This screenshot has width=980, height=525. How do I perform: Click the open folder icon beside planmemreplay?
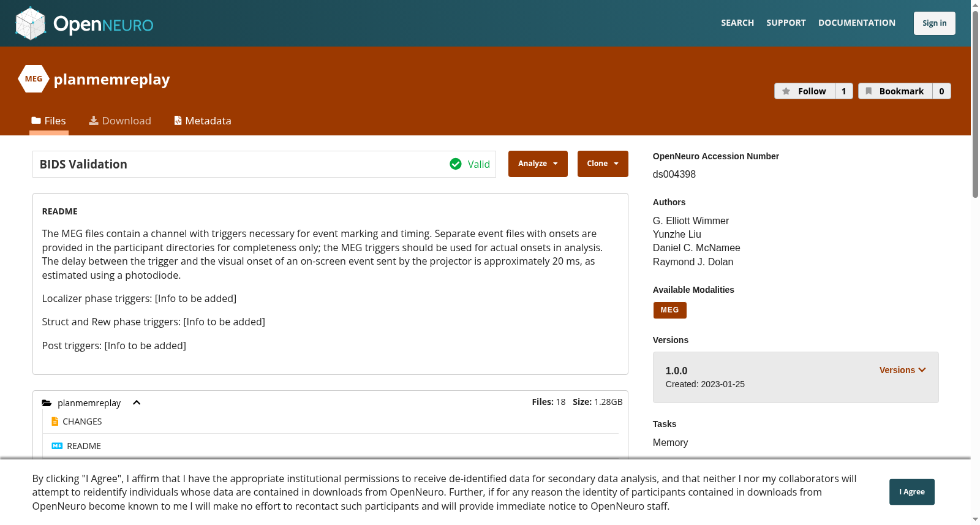tap(47, 403)
